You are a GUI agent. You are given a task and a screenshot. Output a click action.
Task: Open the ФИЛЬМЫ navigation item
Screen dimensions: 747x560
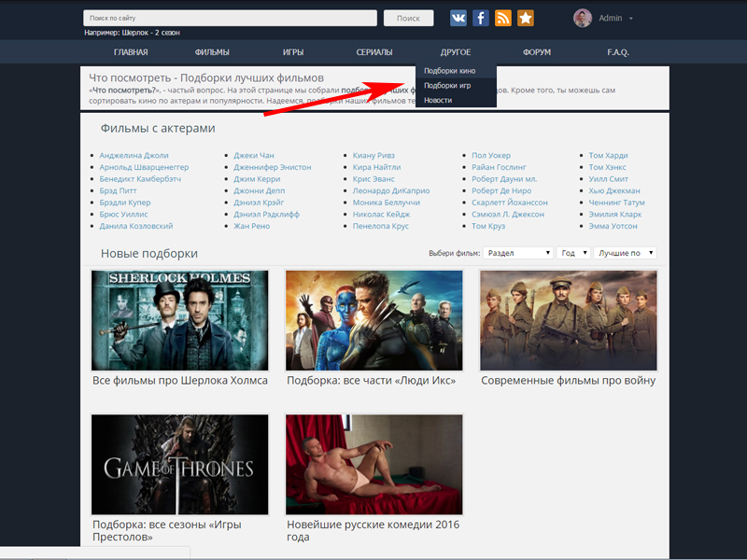click(212, 52)
